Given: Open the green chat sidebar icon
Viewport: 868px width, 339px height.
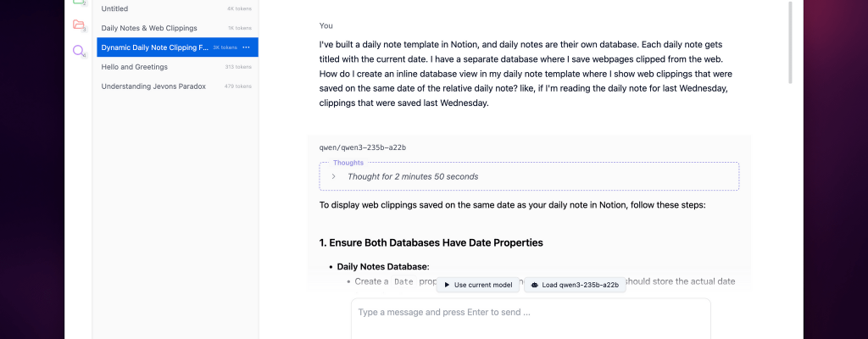Looking at the screenshot, I should tap(79, 3).
